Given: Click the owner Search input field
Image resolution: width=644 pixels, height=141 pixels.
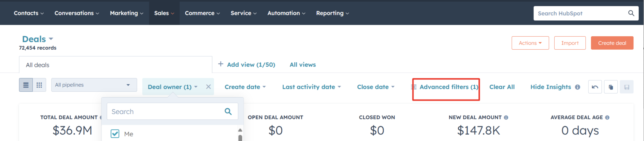Looking at the screenshot, I should point(172,111).
